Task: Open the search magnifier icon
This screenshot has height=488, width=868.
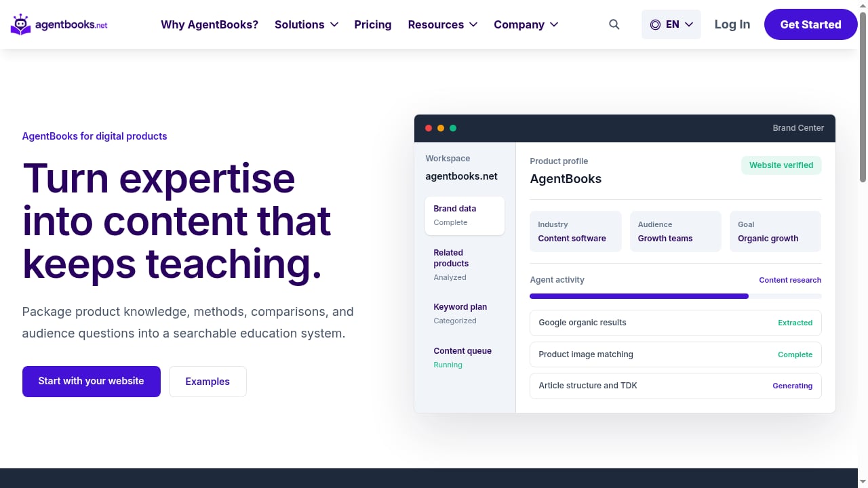Action: pos(614,24)
